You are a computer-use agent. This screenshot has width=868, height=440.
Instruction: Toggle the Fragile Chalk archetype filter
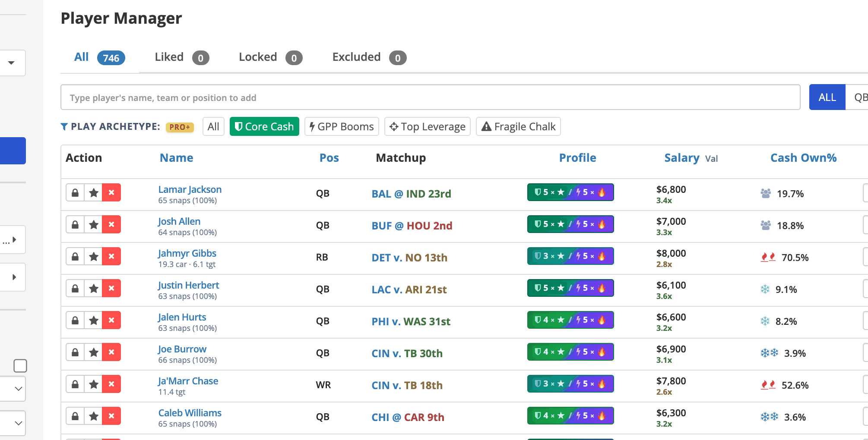[518, 126]
